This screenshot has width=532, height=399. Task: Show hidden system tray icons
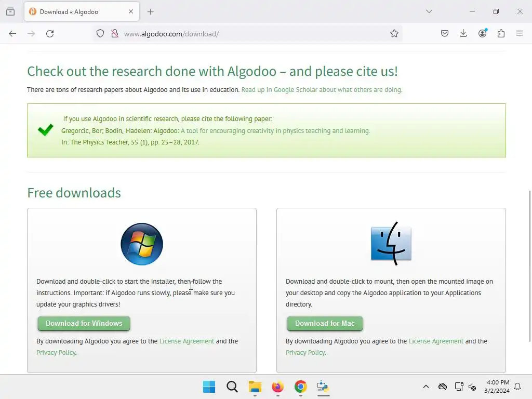click(x=426, y=387)
